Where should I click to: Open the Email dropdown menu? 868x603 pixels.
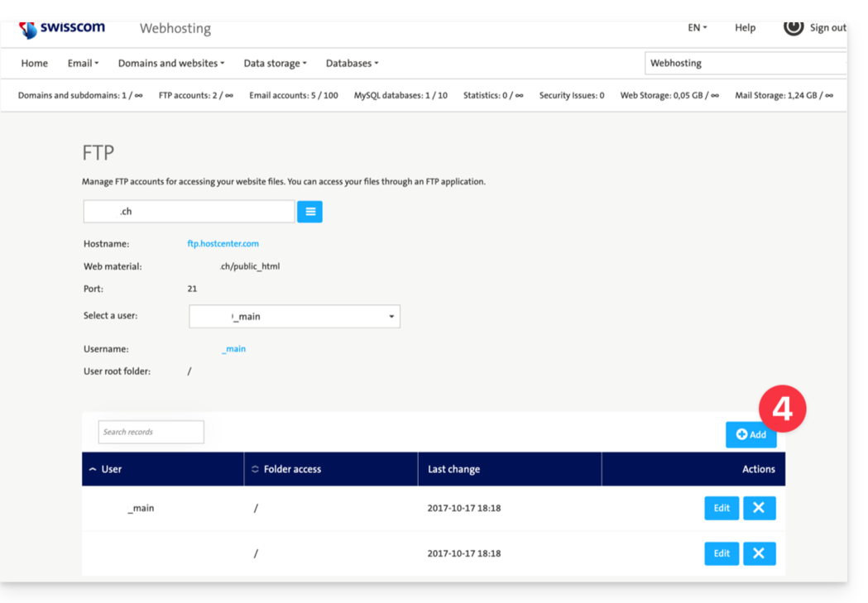tap(83, 63)
